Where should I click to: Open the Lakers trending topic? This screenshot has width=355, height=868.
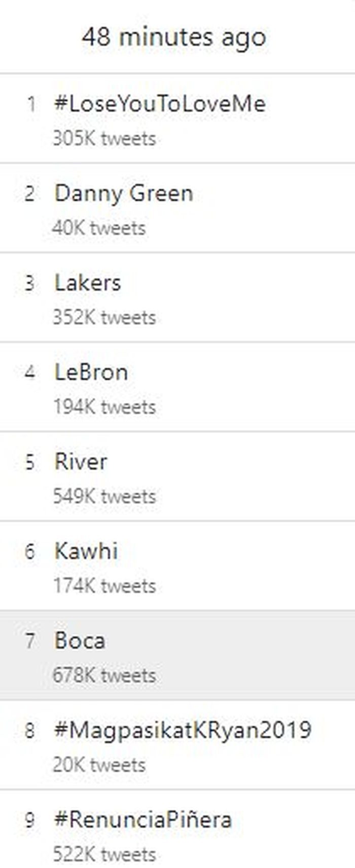[x=88, y=283]
